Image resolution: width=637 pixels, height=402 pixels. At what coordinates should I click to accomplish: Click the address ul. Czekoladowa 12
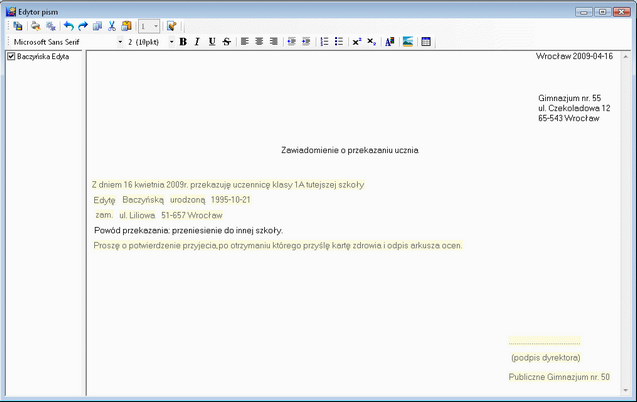pyautogui.click(x=574, y=108)
